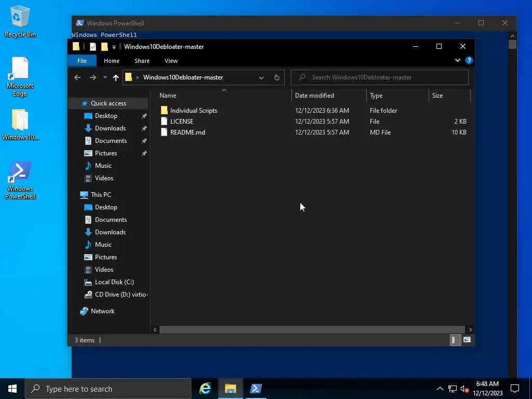Go up one folder level arrow
The height and width of the screenshot is (399, 532).
(116, 78)
